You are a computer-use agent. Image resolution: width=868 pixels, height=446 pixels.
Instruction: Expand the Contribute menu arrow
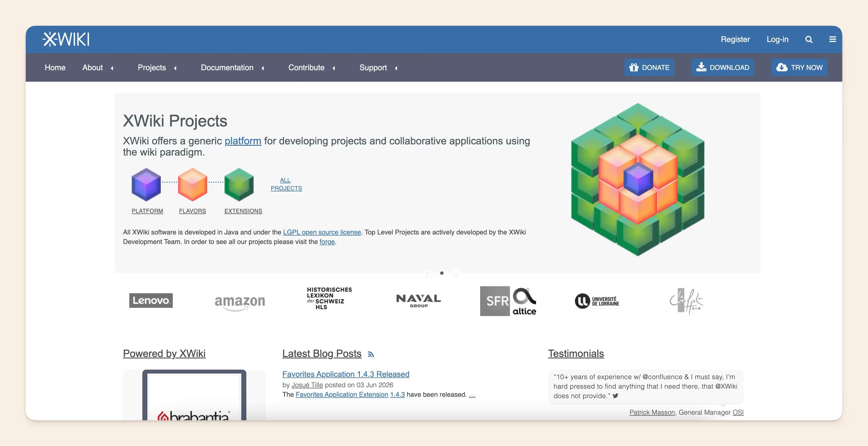[334, 68]
